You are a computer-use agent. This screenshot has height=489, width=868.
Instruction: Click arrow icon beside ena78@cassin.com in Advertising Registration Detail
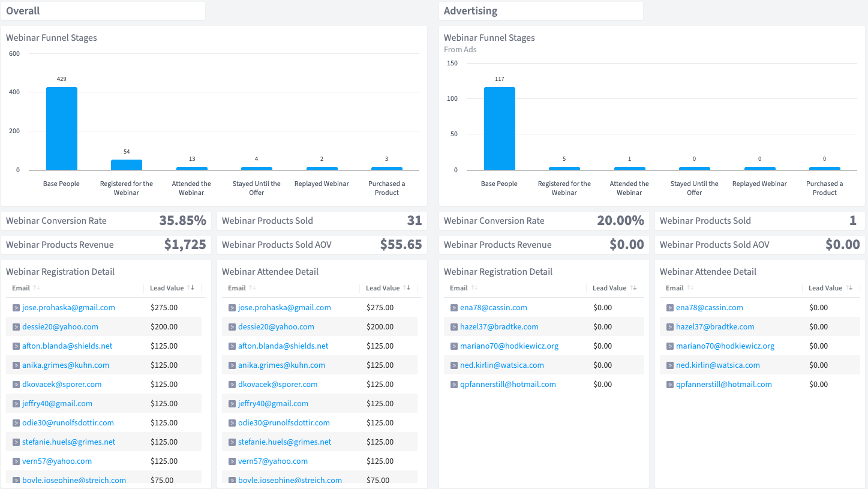(x=454, y=308)
